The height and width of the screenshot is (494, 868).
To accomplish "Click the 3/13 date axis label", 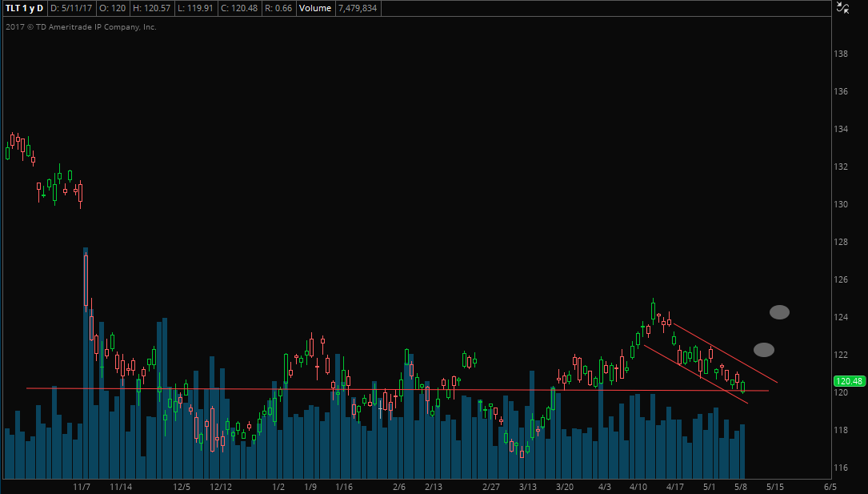I will (527, 487).
